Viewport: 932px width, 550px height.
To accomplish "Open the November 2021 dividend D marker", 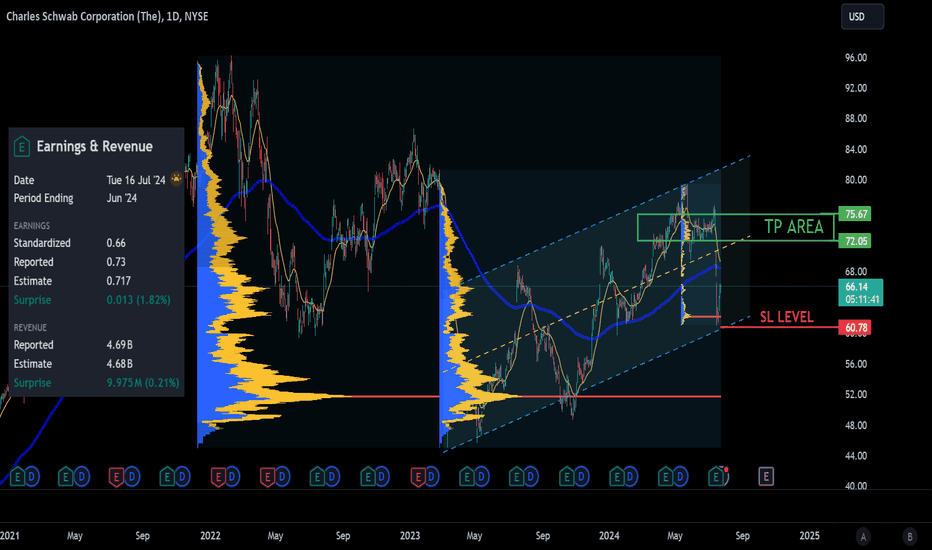I will (182, 477).
